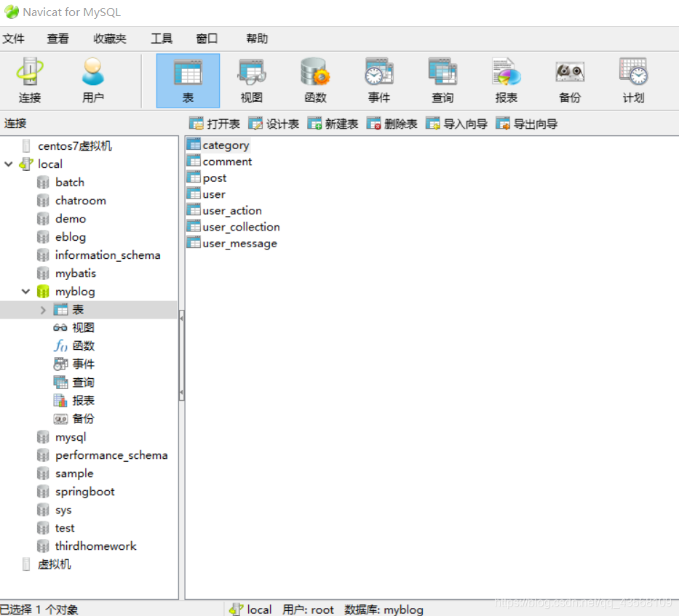Viewport: 679px width, 616px height.
Task: Click the f() icon beside 函数 in tree
Action: pyautogui.click(x=60, y=346)
